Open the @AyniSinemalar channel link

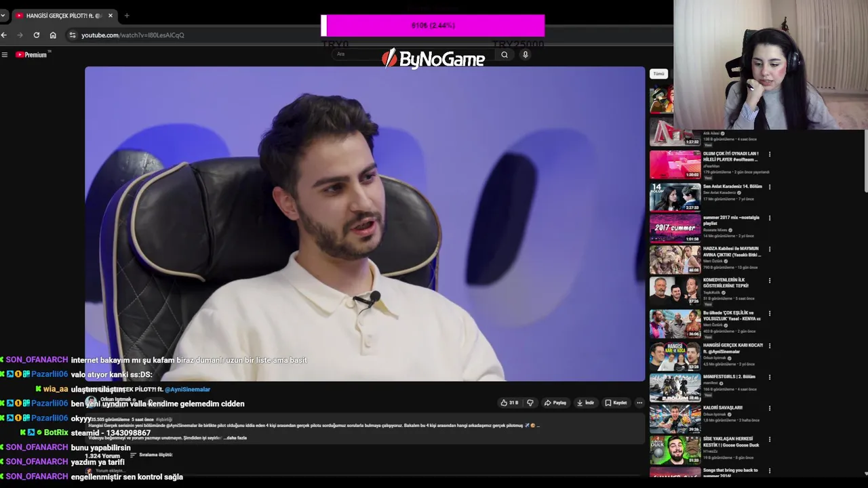[187, 390]
